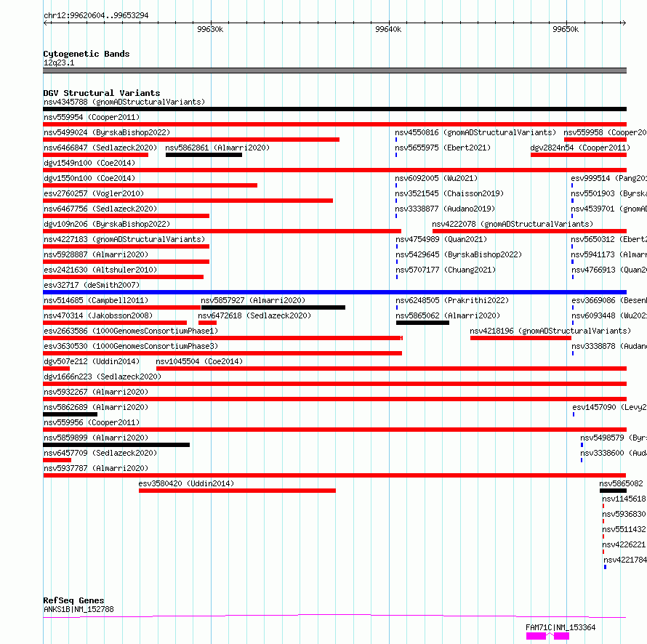This screenshot has width=647, height=644.
Task: Select the black nsv4345788 variant bar
Action: [x=334, y=109]
